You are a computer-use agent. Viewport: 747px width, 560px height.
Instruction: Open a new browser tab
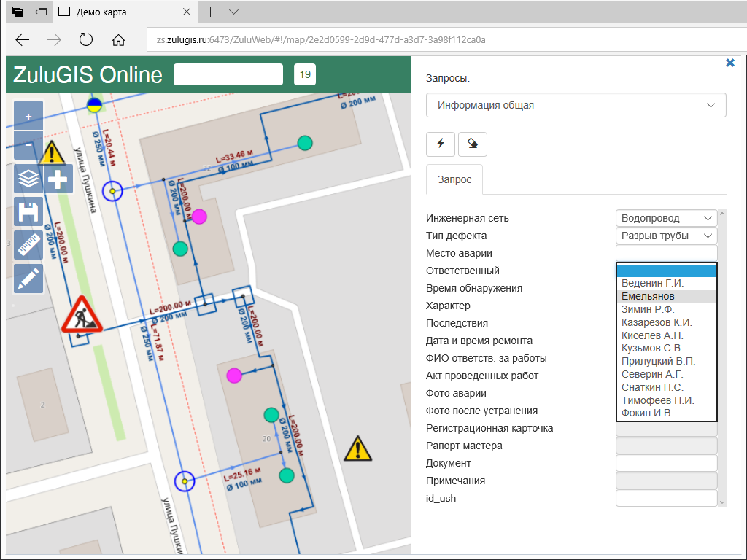pos(210,12)
